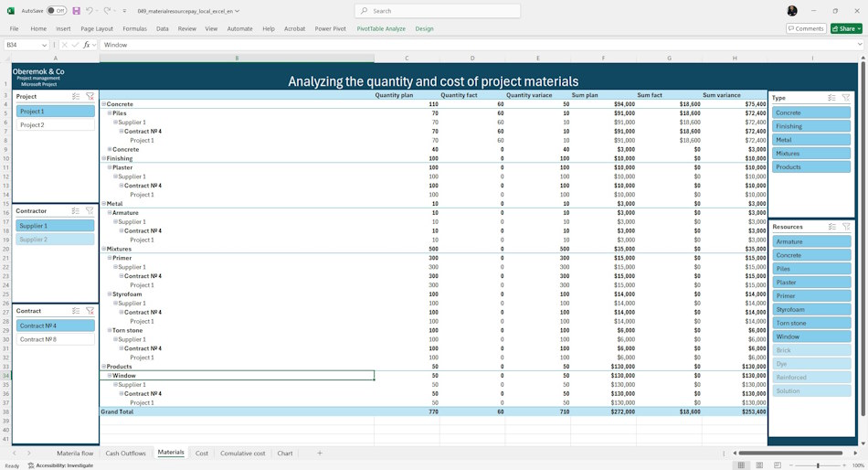Toggle multi-select in Project slicer
This screenshot has width=868, height=470.
pyautogui.click(x=76, y=96)
